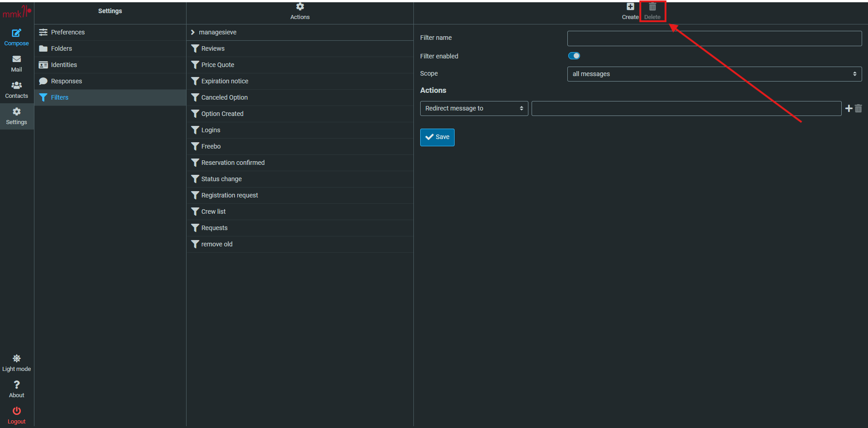Select the remove old filter
This screenshot has width=868, height=428.
(x=300, y=244)
